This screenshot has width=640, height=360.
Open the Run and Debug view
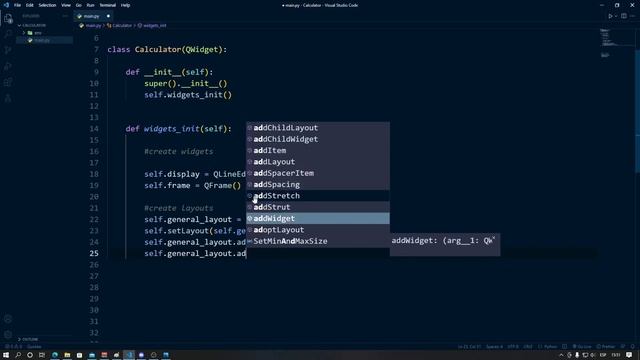(x=8, y=66)
